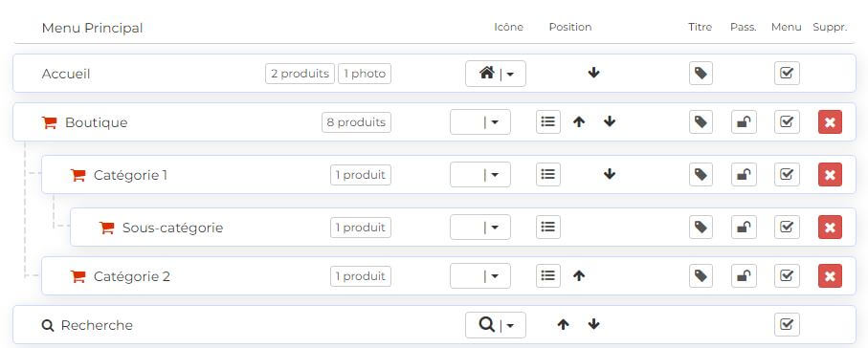Image resolution: width=868 pixels, height=348 pixels.
Task: Delete the Sous-catégorie entry
Action: coord(830,228)
